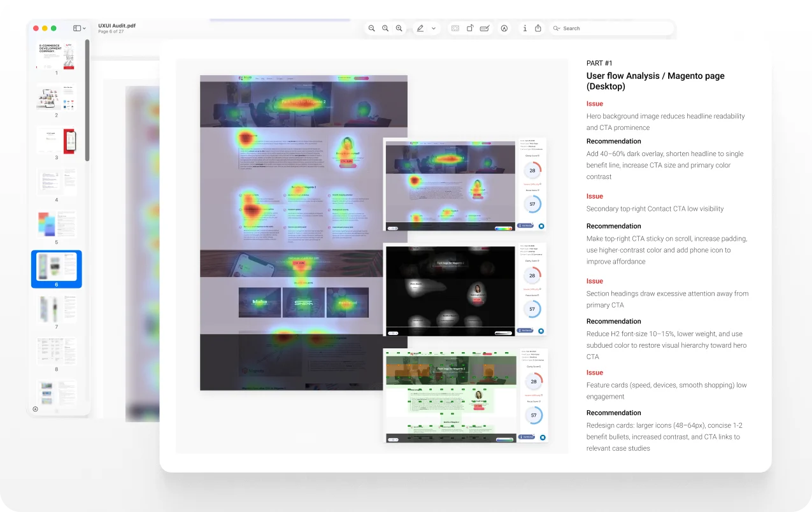Viewport: 812px width, 512px height.
Task: Reset the page zoom to actual size
Action: click(x=385, y=28)
